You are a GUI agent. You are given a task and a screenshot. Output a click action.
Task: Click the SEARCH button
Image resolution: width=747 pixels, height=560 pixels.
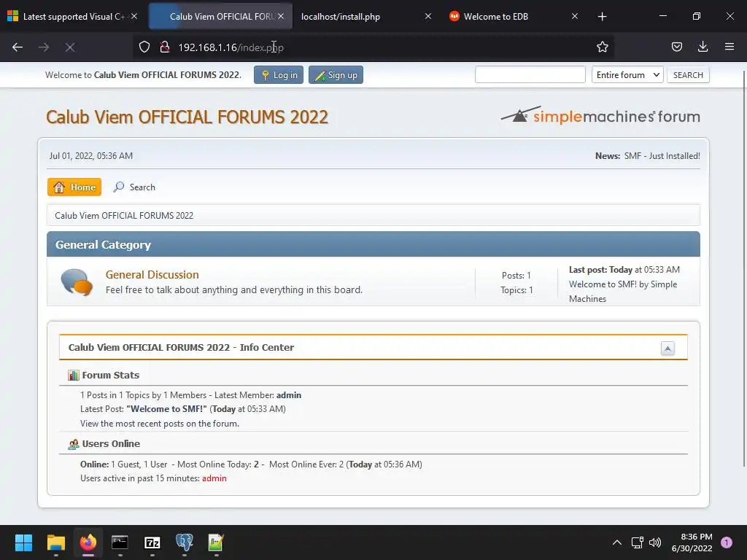point(688,75)
